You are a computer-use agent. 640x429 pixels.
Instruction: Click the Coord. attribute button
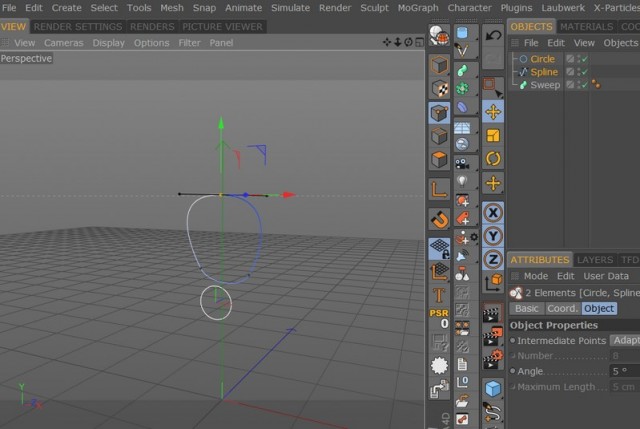tap(562, 309)
